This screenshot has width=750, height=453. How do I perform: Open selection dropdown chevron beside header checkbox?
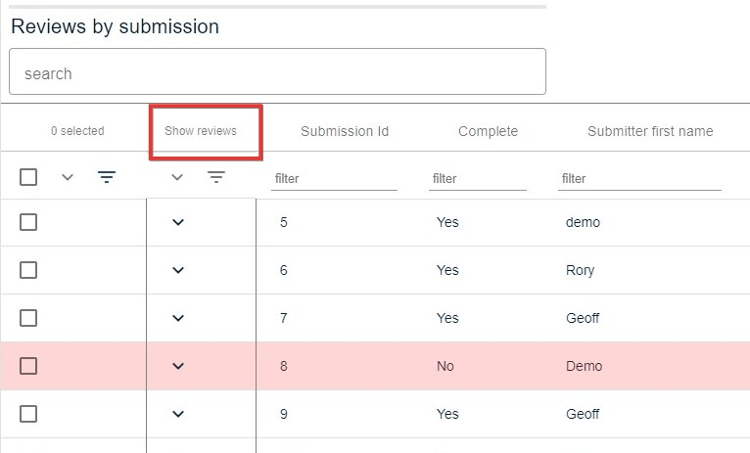point(67,177)
